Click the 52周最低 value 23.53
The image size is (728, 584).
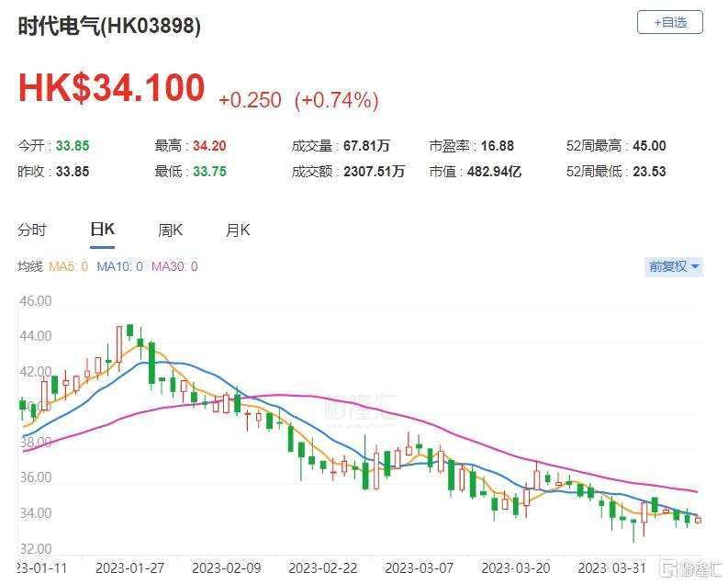pyautogui.click(x=650, y=172)
